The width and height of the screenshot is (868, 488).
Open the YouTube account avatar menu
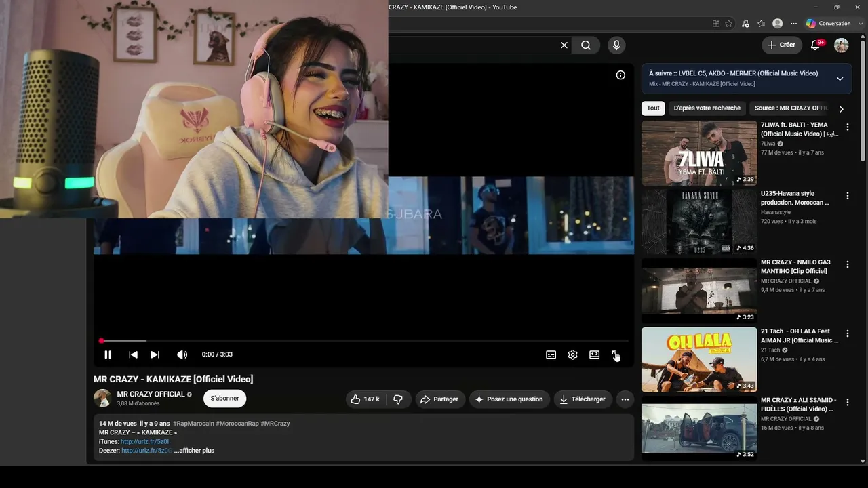click(842, 45)
